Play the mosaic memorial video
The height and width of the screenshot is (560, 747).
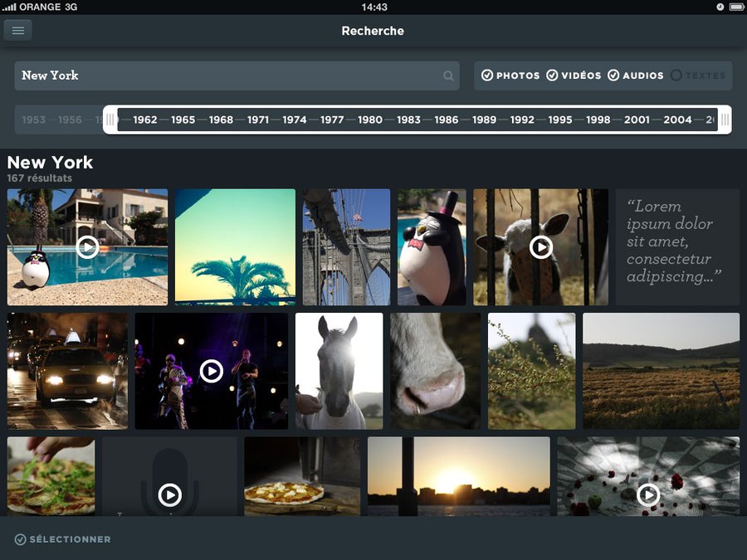[x=648, y=495]
